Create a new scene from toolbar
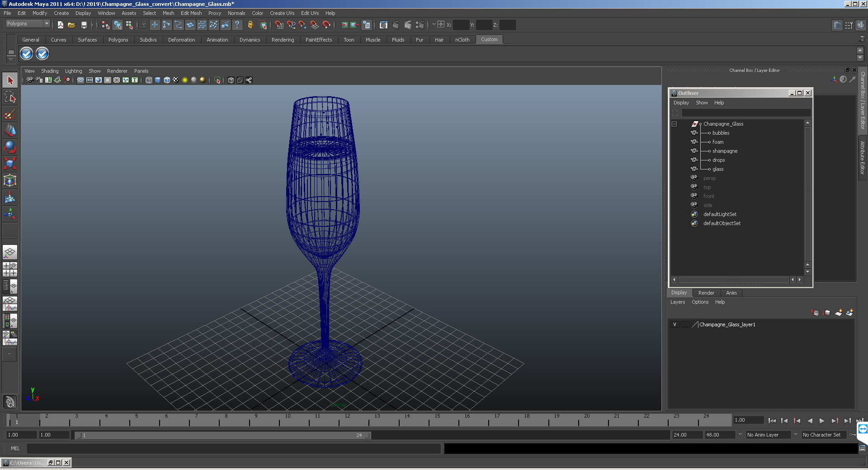This screenshot has height=470, width=868. (x=60, y=25)
